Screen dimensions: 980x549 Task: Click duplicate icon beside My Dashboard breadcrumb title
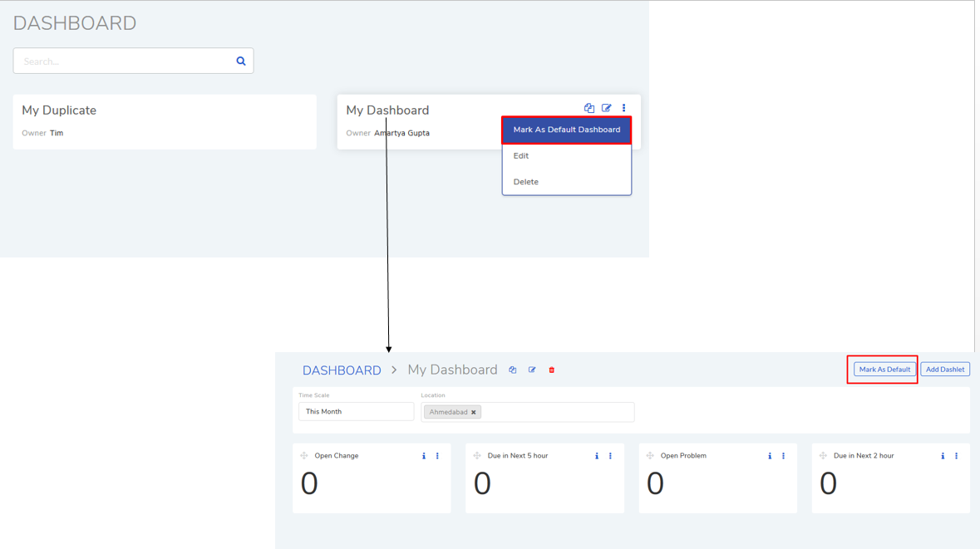tap(513, 370)
